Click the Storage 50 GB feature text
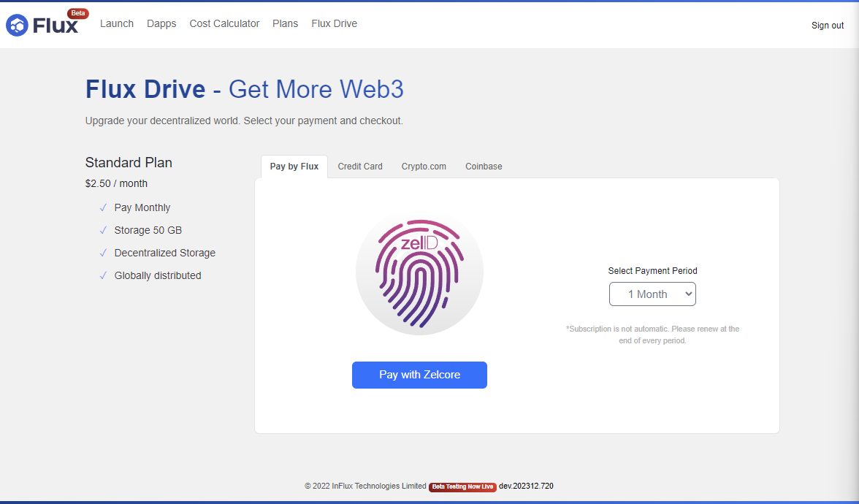859x504 pixels. (148, 230)
